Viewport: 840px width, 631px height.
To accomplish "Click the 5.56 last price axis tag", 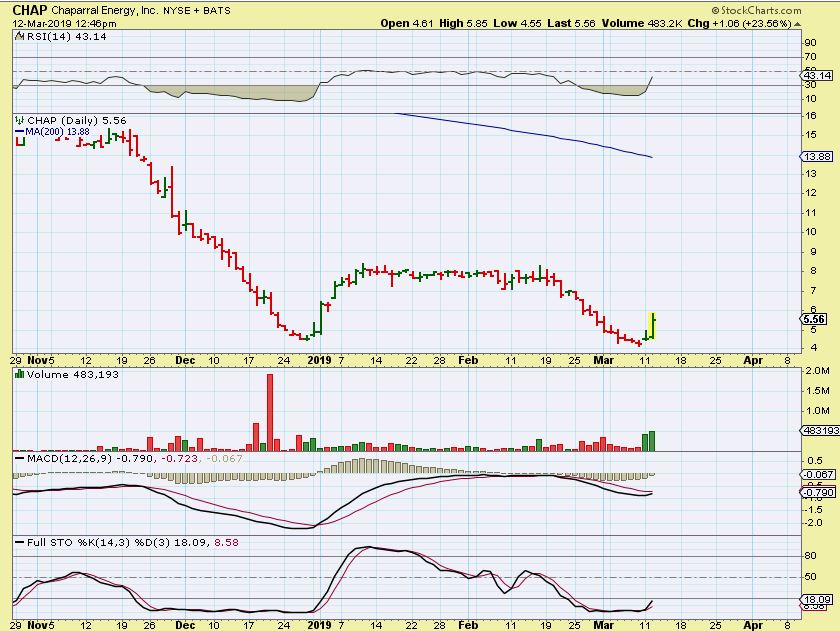I will coord(814,319).
